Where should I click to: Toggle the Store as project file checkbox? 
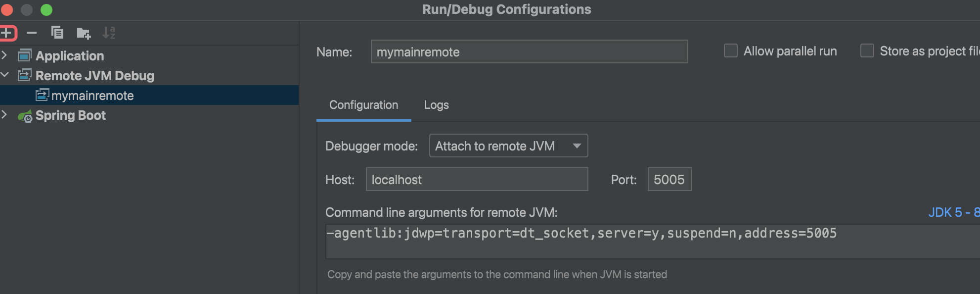(867, 51)
